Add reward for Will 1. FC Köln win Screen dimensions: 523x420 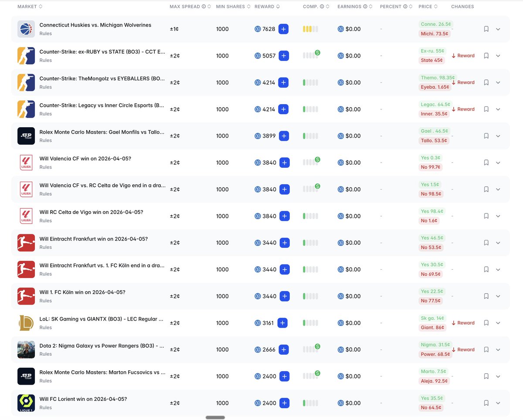pos(284,296)
